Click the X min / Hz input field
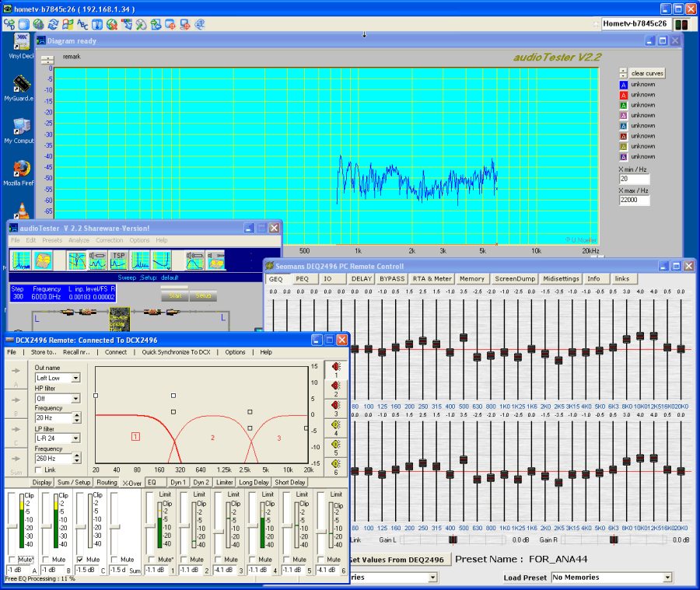Viewport: 700px width, 590px height. coord(634,179)
